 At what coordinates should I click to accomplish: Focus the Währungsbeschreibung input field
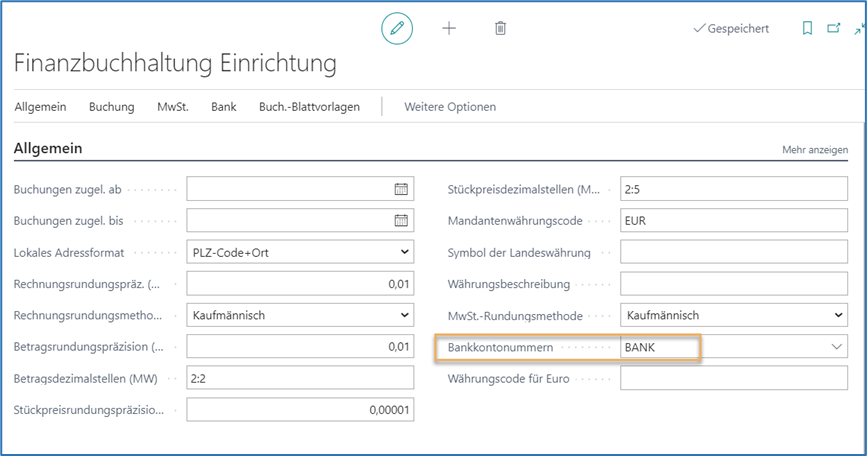pos(733,284)
